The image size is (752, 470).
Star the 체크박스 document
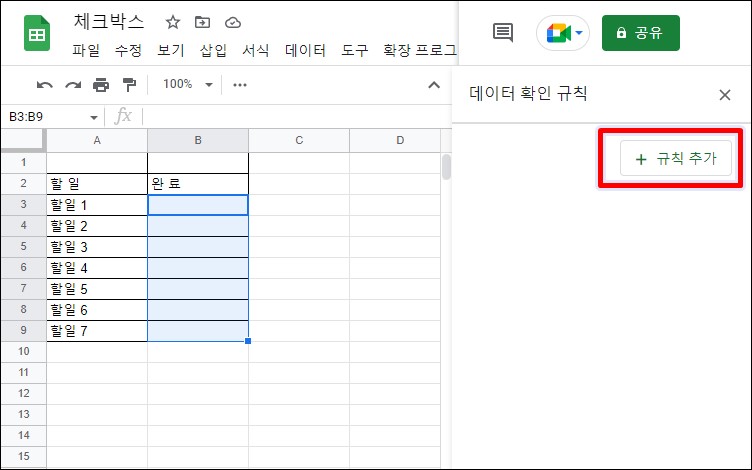point(173,22)
